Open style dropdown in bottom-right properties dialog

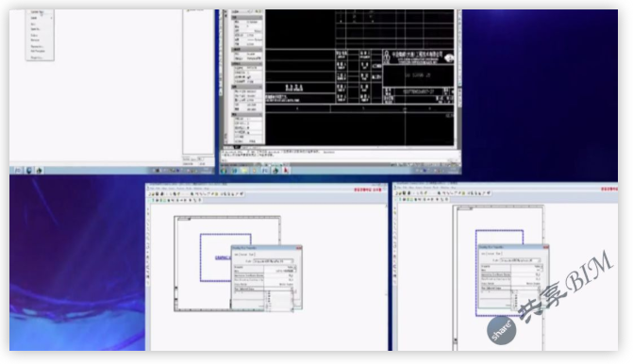pos(520,260)
